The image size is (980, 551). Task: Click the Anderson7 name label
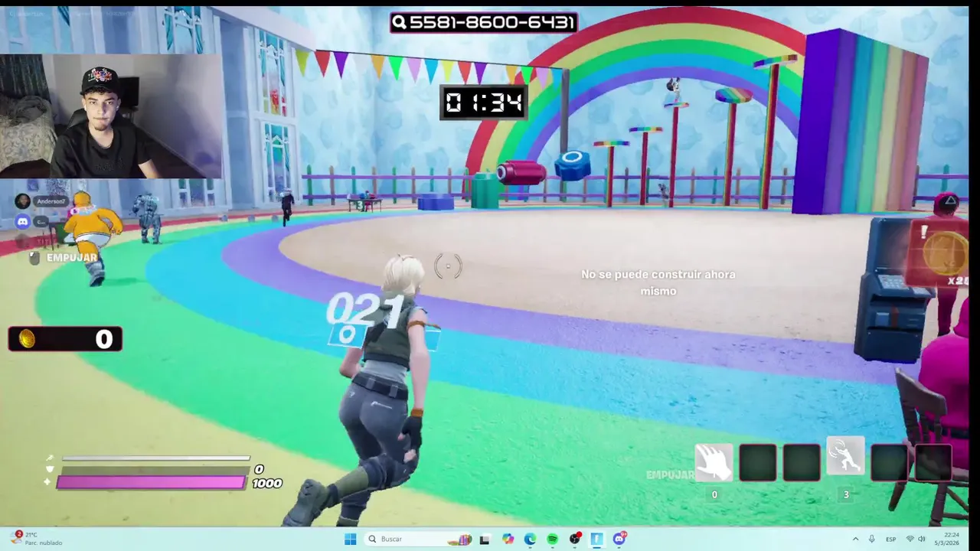[51, 201]
